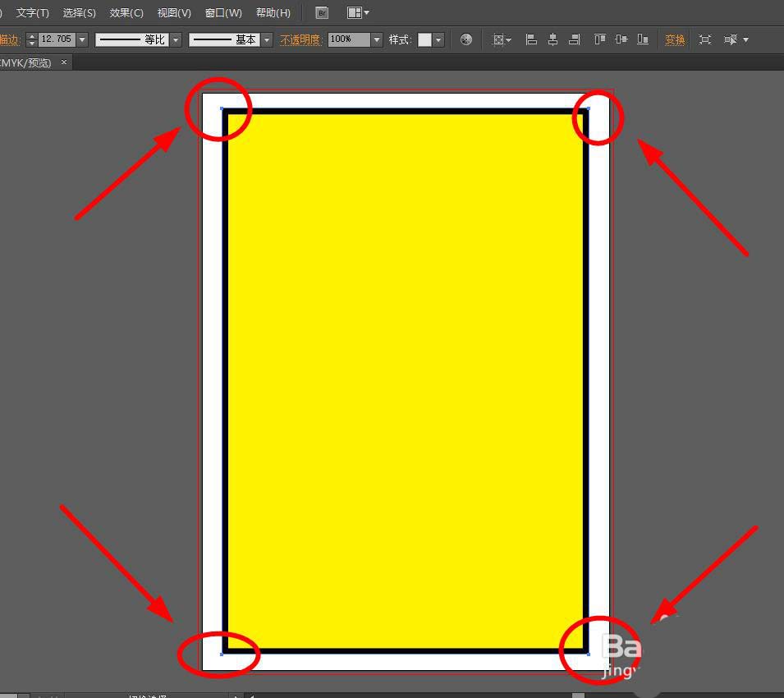This screenshot has height=698, width=784.
Task: Edit the stroke weight value 12.705
Action: click(x=57, y=39)
